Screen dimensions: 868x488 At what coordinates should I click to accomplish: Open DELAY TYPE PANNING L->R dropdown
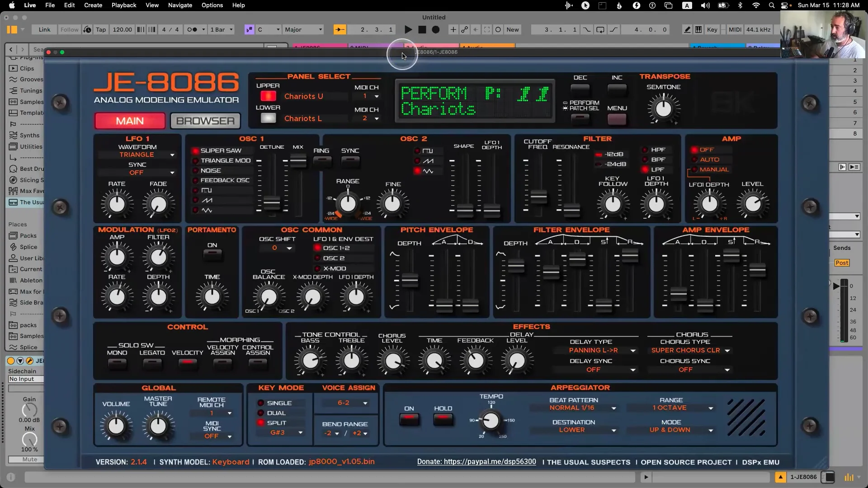click(x=596, y=351)
